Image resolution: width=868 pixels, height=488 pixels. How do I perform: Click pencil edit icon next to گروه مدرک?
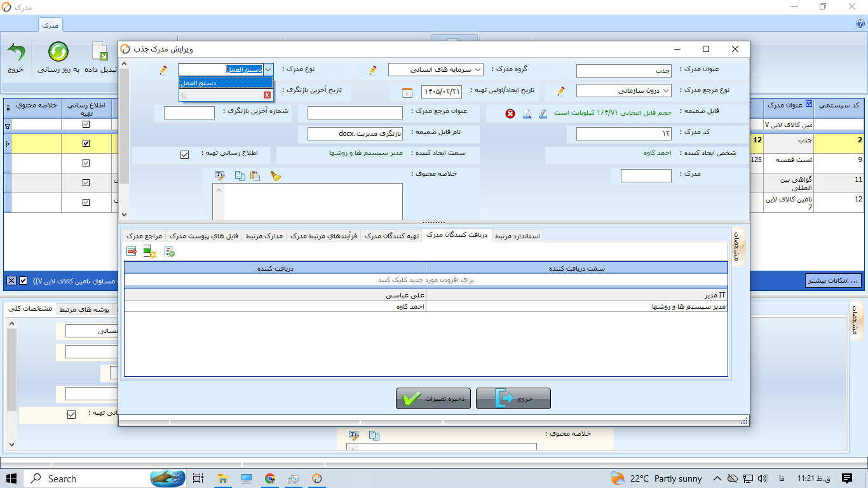(x=373, y=70)
